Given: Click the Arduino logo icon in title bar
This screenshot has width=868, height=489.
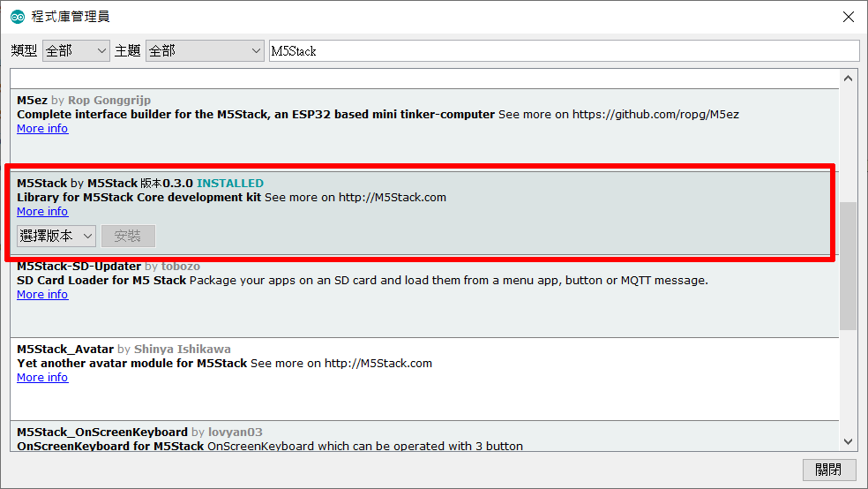Looking at the screenshot, I should [18, 17].
